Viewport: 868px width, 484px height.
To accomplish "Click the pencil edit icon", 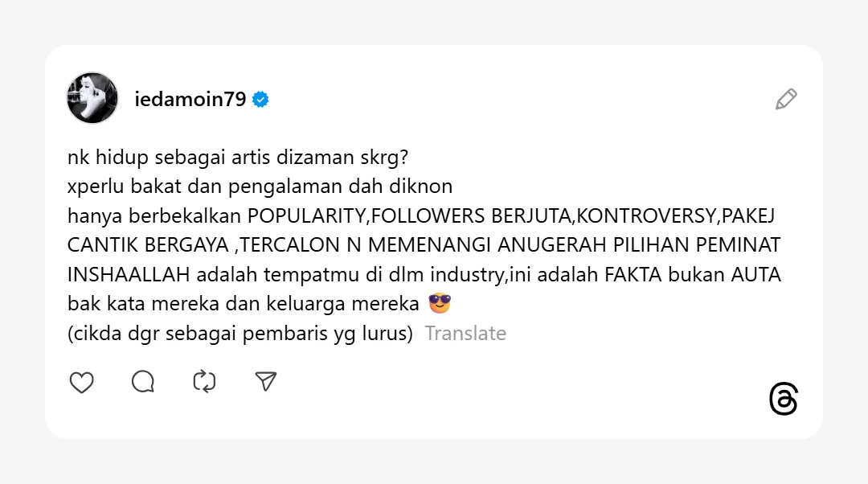I will coord(786,99).
